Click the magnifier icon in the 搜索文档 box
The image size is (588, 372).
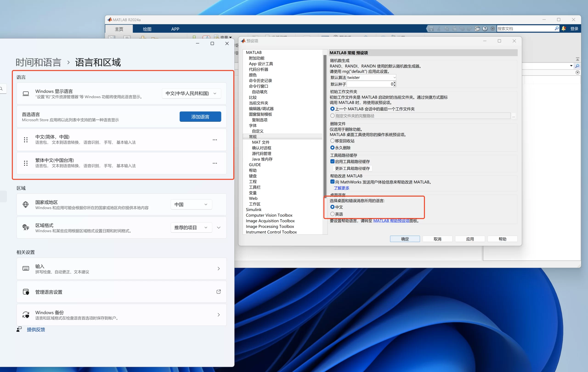pyautogui.click(x=557, y=29)
